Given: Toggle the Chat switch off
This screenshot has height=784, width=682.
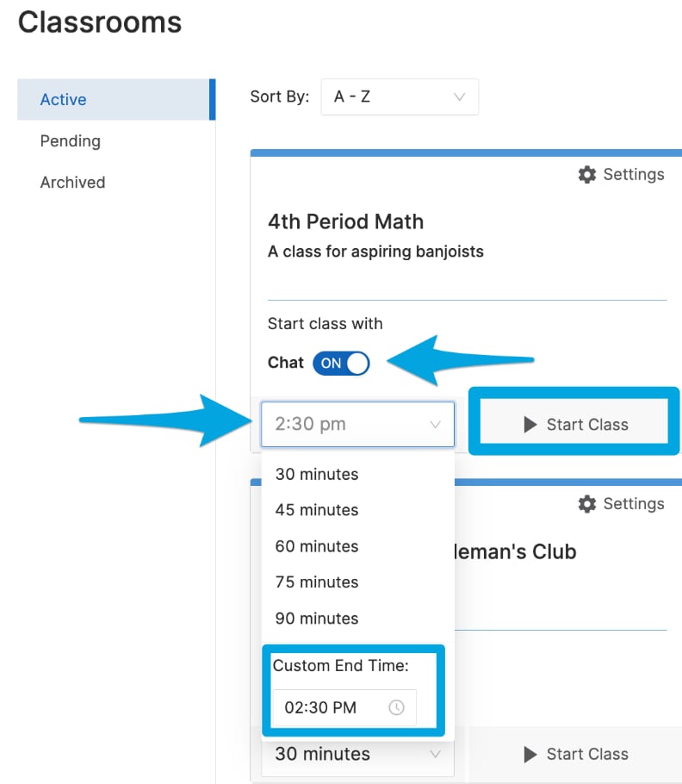Looking at the screenshot, I should [341, 363].
